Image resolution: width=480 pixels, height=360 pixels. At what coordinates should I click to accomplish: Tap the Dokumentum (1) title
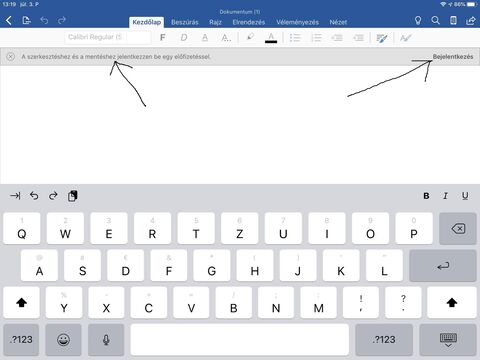pyautogui.click(x=240, y=12)
